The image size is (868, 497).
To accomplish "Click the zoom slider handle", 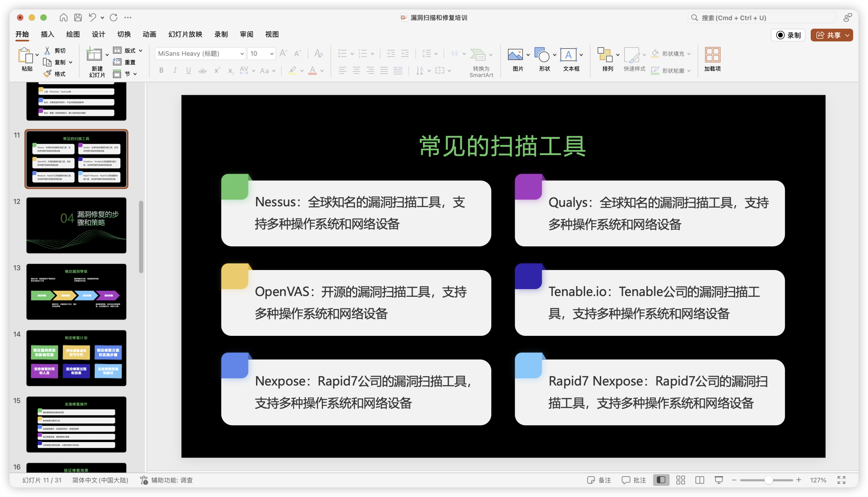I will coord(768,480).
